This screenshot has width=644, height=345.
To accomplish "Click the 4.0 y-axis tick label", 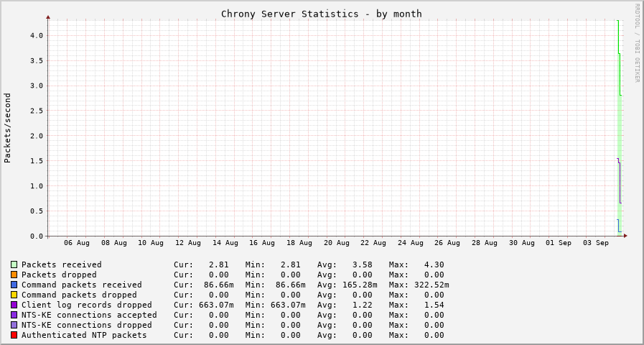I will click(35, 35).
